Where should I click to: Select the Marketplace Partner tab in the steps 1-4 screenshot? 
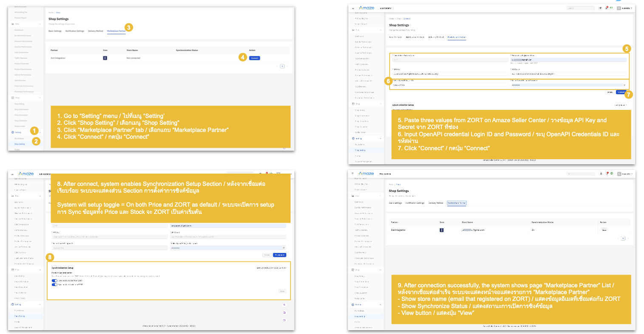(x=116, y=31)
